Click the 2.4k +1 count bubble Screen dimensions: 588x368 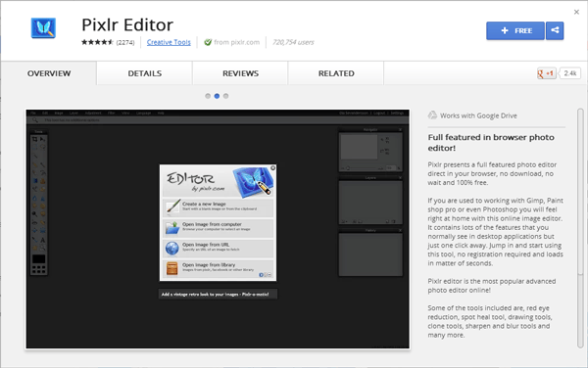pyautogui.click(x=569, y=73)
